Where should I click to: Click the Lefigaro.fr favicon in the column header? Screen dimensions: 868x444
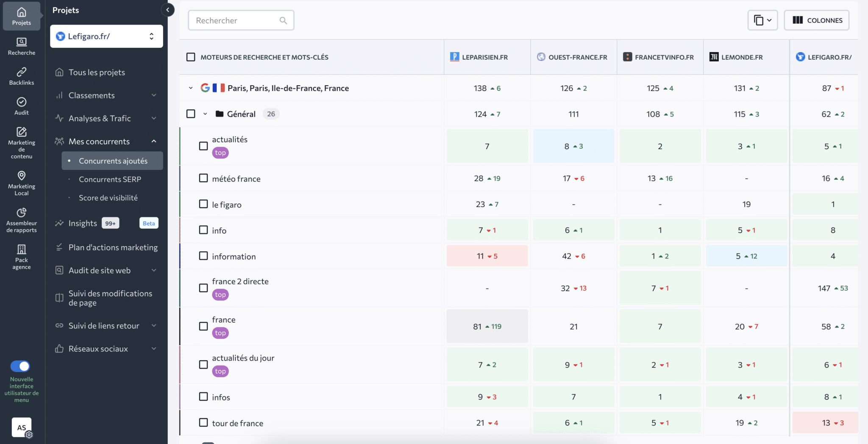pyautogui.click(x=801, y=57)
